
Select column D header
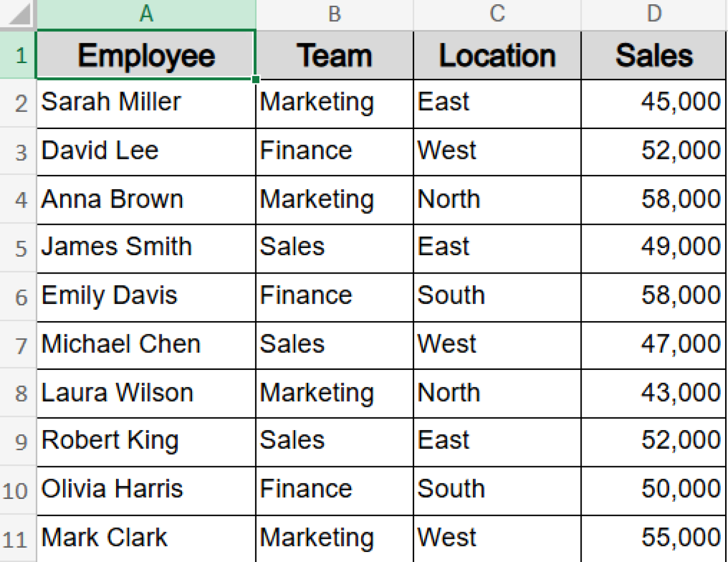tap(654, 13)
